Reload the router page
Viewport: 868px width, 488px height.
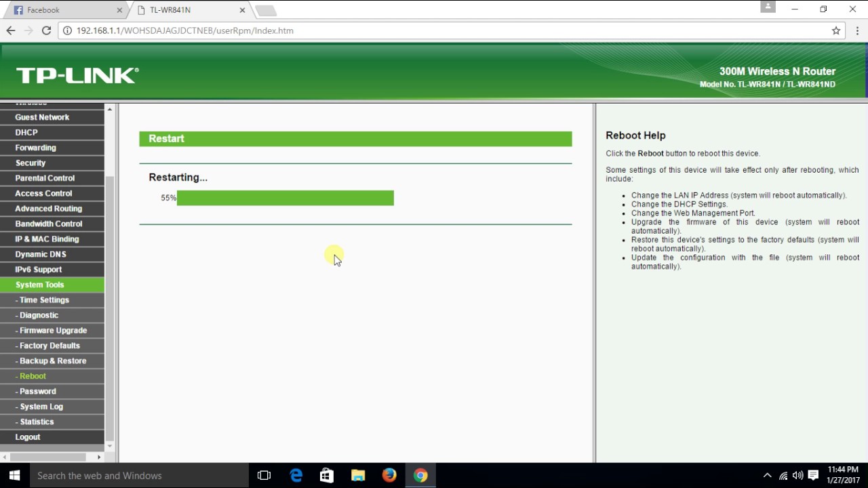(46, 30)
